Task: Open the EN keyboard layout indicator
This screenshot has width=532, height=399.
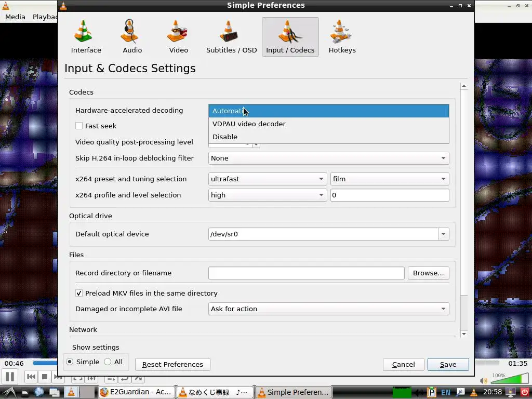Action: pos(446,393)
